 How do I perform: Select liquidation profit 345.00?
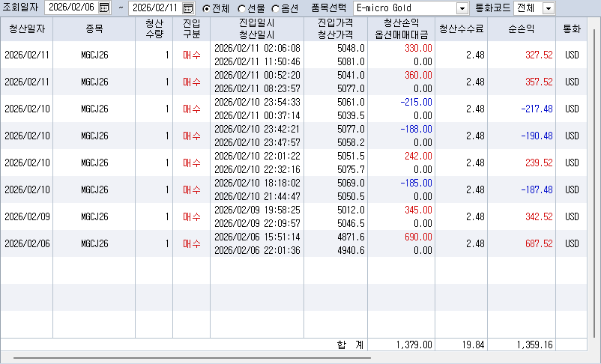[418, 210]
